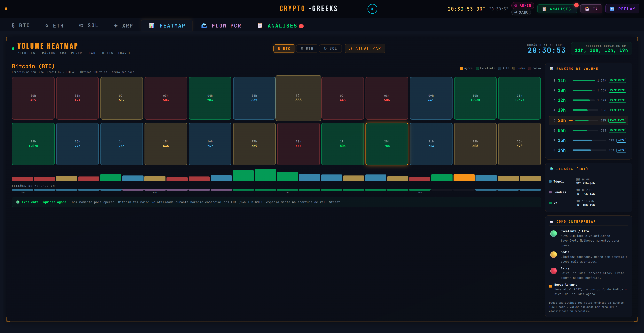Click the Tóquio session row
The width and height of the screenshot is (644, 333).
pos(589,181)
